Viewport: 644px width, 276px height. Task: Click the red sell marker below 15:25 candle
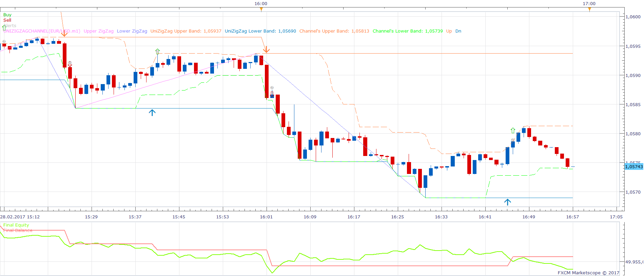pos(70,64)
